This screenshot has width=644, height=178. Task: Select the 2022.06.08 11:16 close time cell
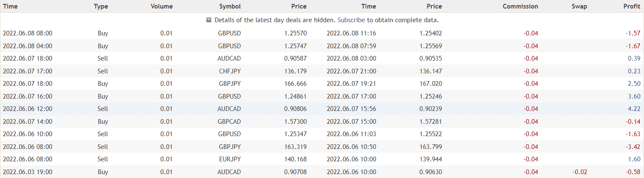pyautogui.click(x=351, y=33)
